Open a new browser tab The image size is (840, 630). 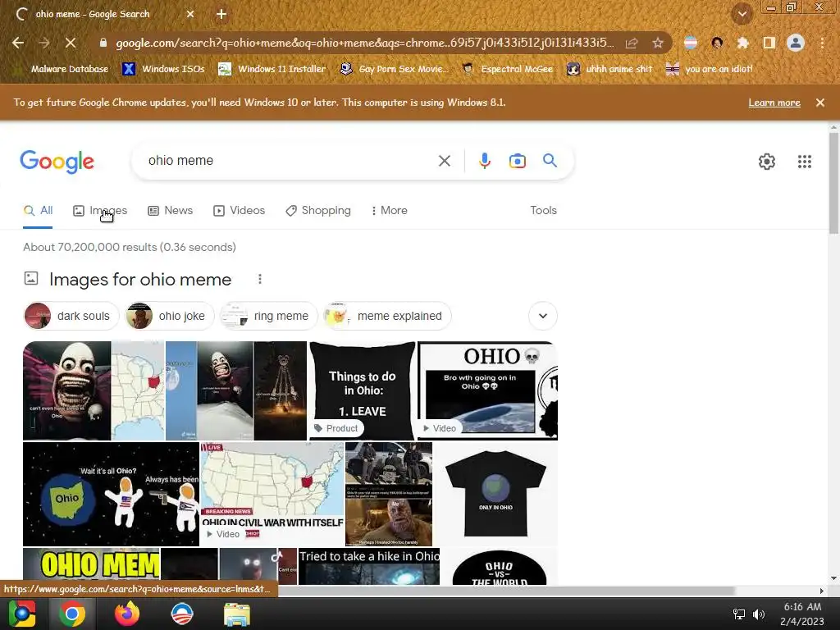tap(221, 15)
